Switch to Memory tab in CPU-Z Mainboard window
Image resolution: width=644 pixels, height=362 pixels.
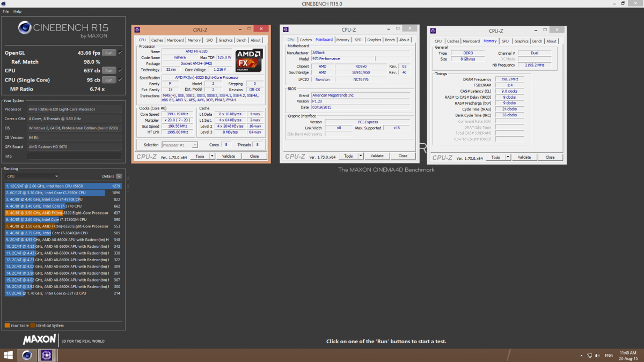(342, 40)
